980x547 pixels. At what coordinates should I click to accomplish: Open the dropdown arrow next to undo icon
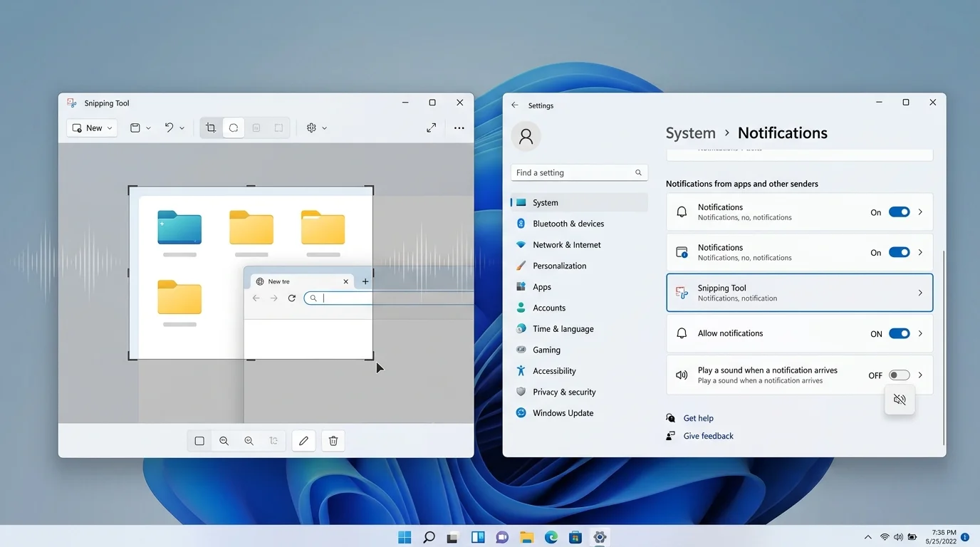182,128
